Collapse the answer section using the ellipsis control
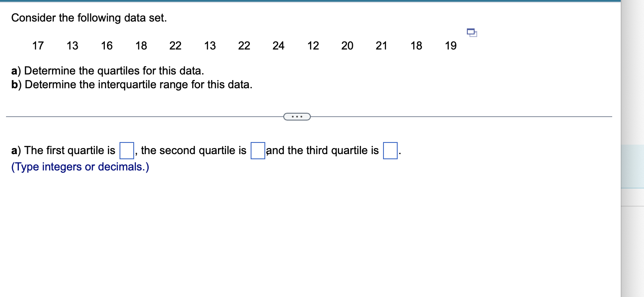The width and height of the screenshot is (644, 297). click(297, 116)
